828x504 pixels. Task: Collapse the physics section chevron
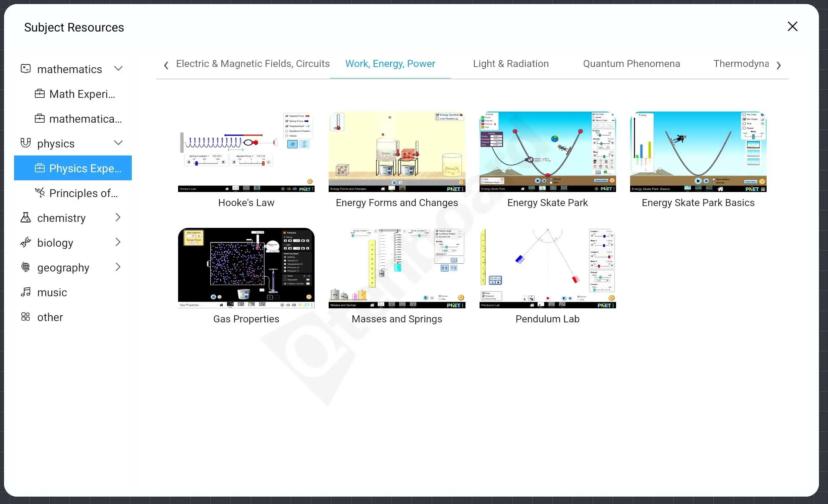(x=118, y=143)
